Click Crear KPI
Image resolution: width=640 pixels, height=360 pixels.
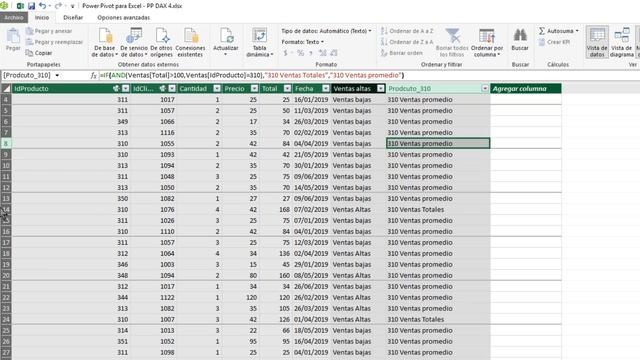click(554, 42)
